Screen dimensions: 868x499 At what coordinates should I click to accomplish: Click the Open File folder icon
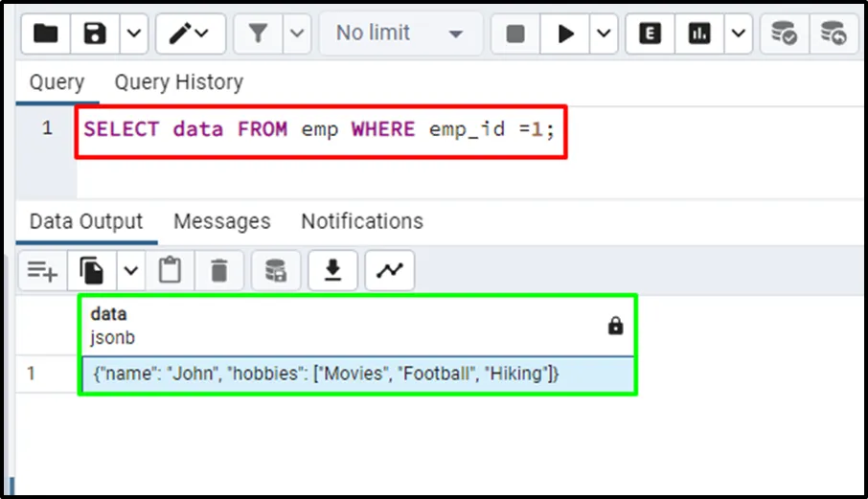coord(45,34)
